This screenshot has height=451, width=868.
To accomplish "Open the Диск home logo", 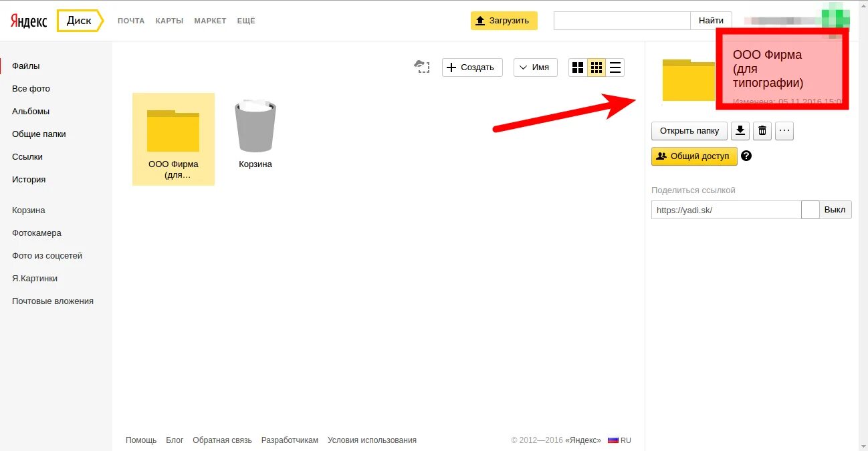I will [x=80, y=21].
